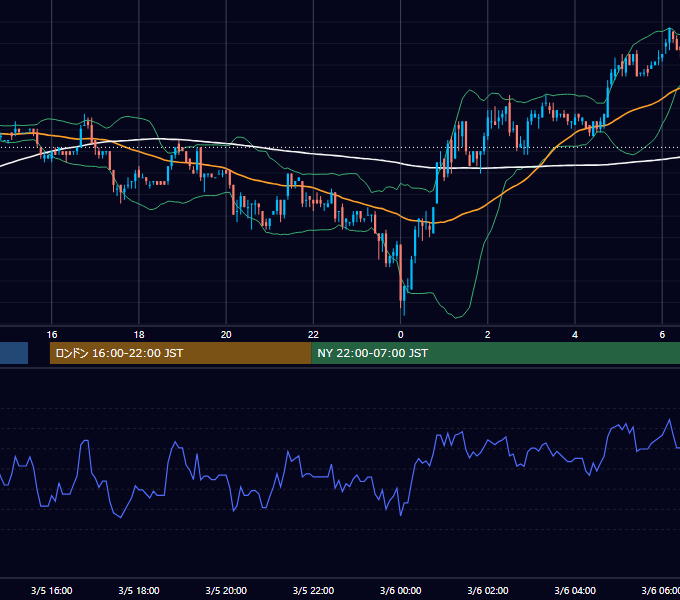Click the blue session bar left of ロンドン

coord(14,353)
